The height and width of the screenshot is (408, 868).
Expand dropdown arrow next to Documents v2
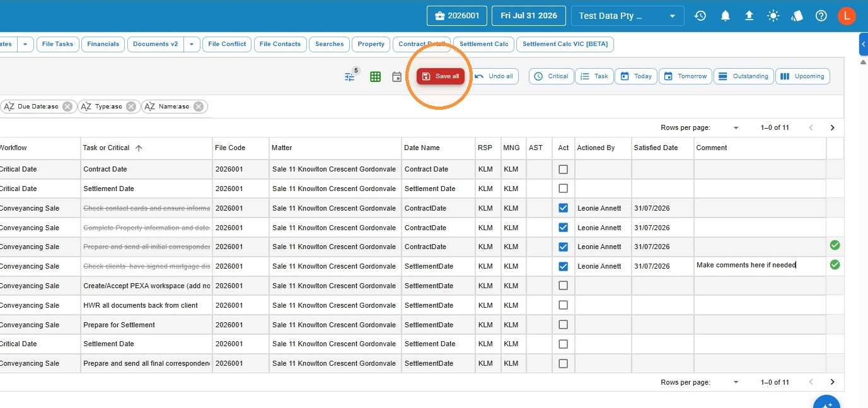tap(192, 44)
